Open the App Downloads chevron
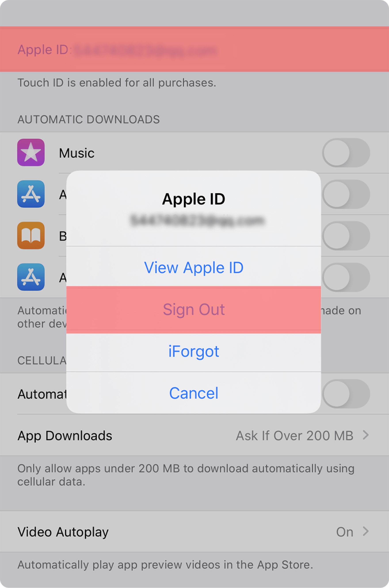Screen dimensions: 389x588 click(x=365, y=435)
